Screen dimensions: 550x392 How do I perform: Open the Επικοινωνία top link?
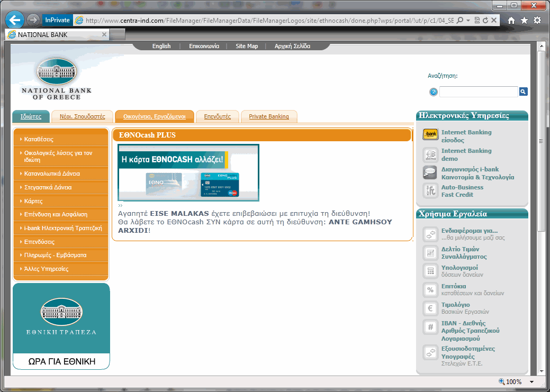204,46
